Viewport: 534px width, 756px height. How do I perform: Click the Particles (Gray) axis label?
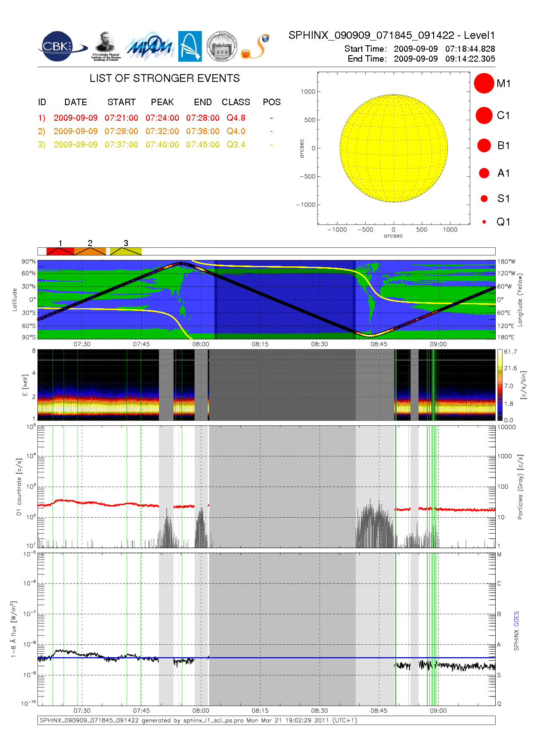coord(521,487)
